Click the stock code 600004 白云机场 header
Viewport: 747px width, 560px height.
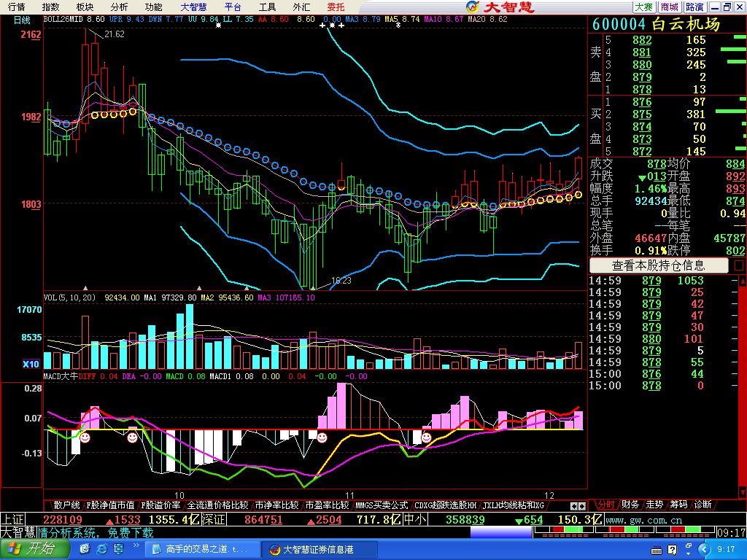pos(656,24)
